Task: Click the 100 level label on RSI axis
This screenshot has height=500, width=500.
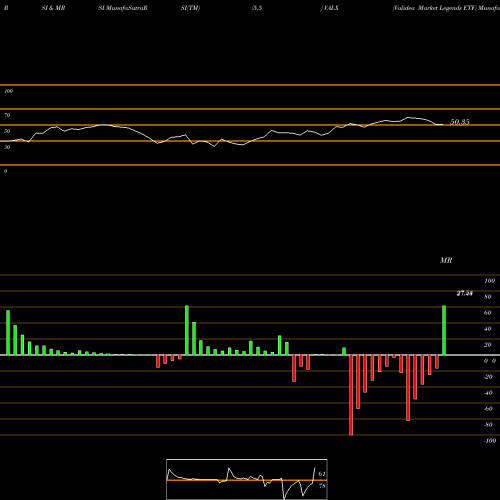Action: (x=8, y=91)
